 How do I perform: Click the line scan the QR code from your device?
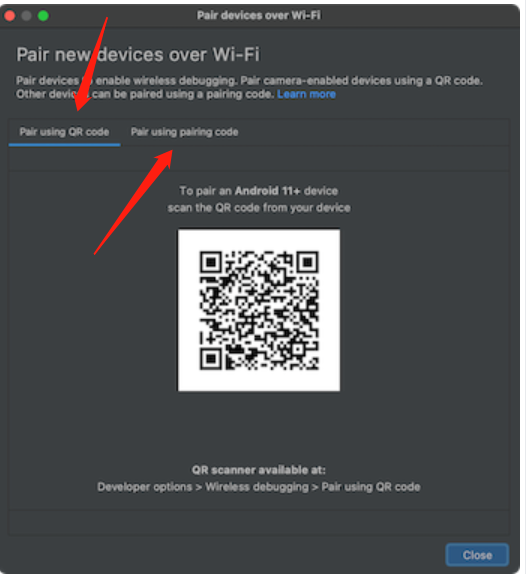[x=259, y=208]
